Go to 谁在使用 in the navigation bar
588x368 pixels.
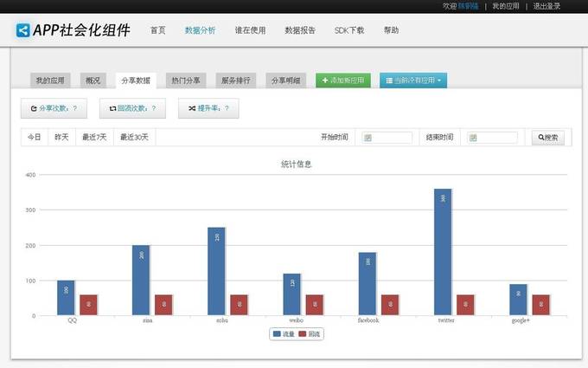coord(250,30)
